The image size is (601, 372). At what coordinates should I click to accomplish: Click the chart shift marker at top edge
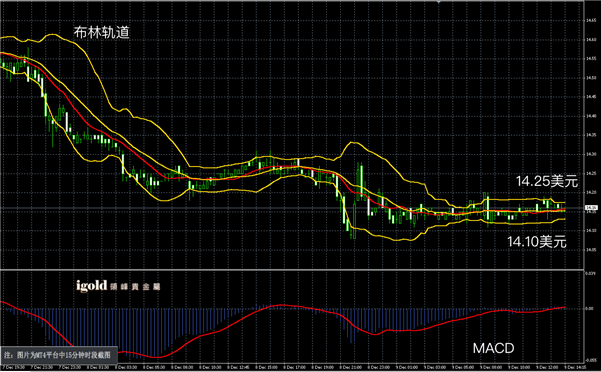point(438,2)
